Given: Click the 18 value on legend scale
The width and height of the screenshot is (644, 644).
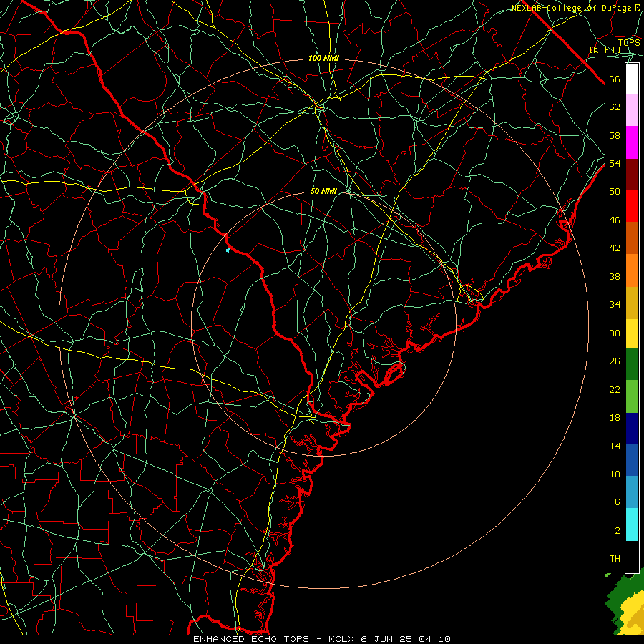Looking at the screenshot, I should pos(615,418).
